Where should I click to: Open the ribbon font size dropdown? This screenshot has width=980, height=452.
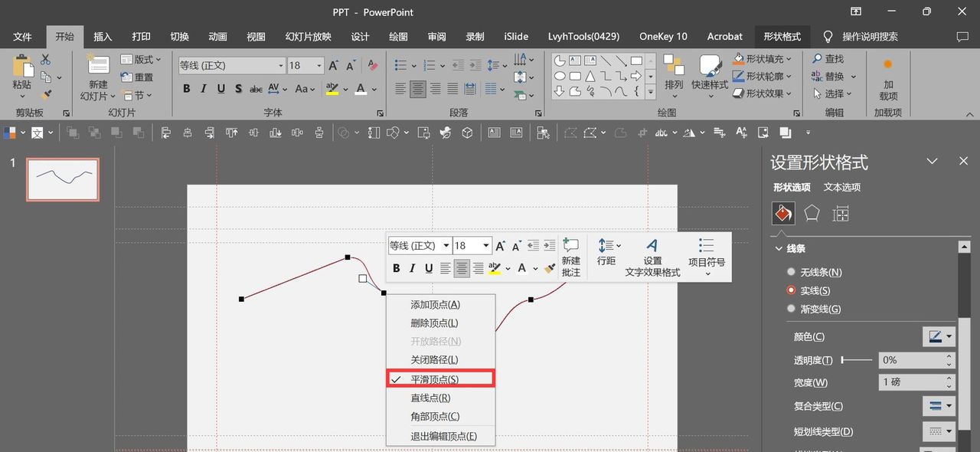[318, 66]
